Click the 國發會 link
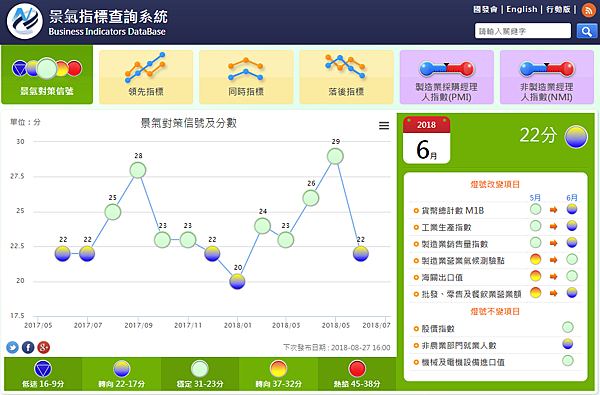 485,9
